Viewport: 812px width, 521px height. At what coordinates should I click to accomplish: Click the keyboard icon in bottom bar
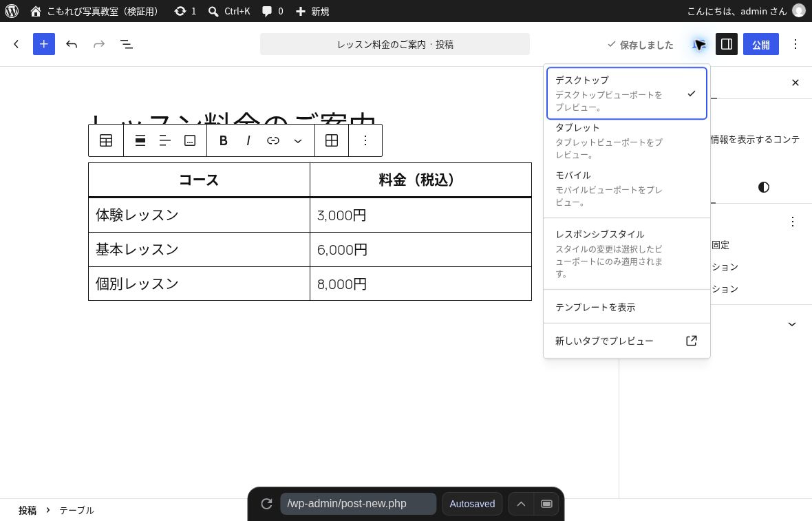(x=546, y=504)
